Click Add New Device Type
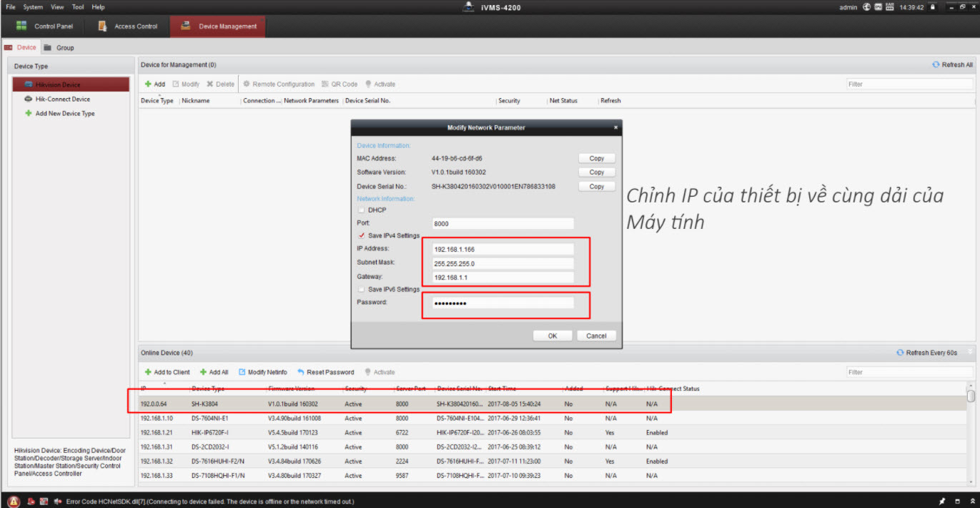The height and width of the screenshot is (508, 980). tap(64, 114)
